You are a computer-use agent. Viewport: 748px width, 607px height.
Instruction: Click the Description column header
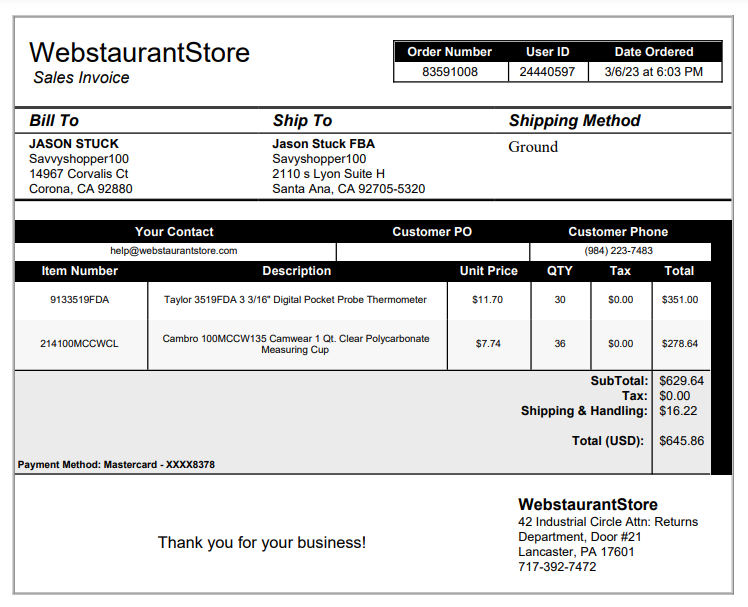297,271
